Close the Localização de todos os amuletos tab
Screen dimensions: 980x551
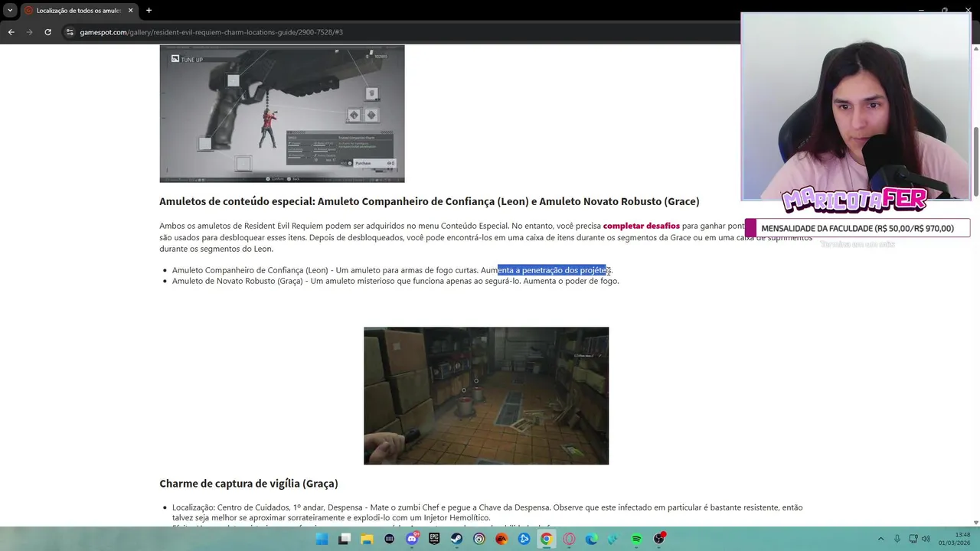coord(130,11)
